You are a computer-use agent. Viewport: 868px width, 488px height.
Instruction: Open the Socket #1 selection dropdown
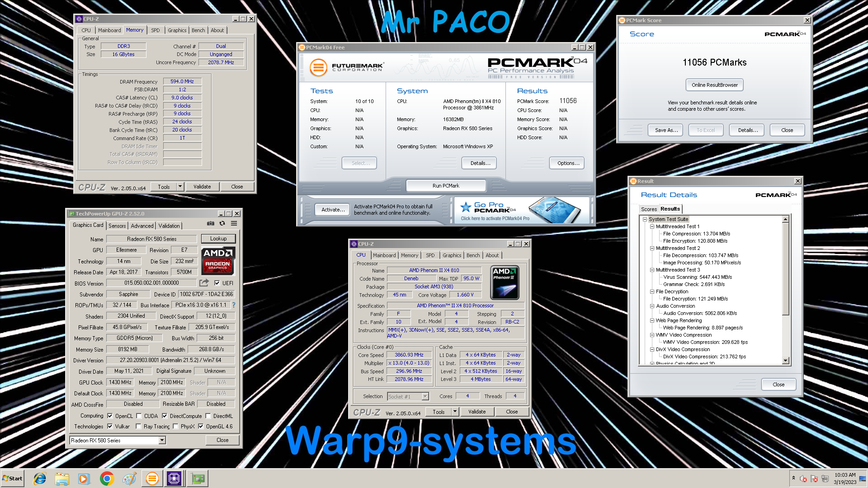pos(425,396)
